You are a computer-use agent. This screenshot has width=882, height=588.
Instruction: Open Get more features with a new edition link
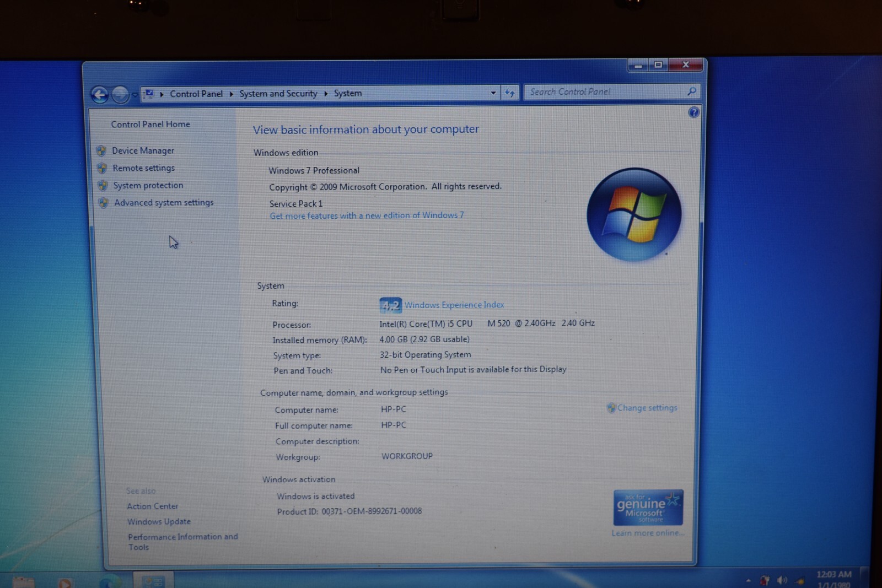pos(367,215)
